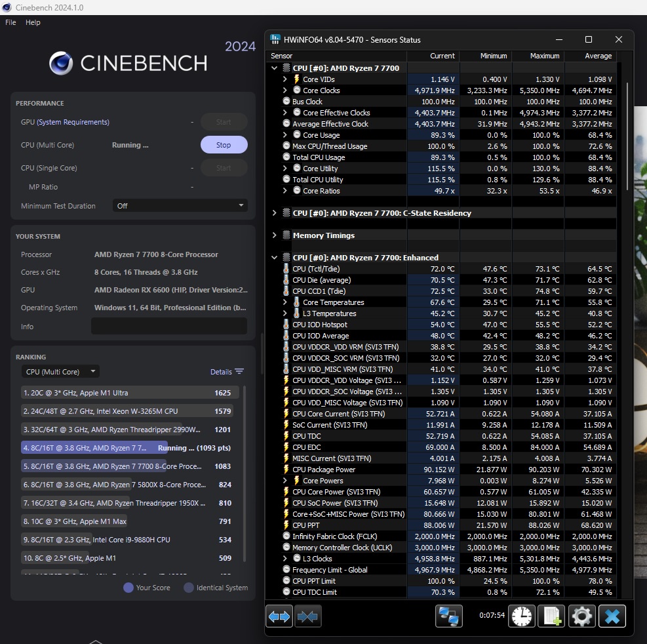The height and width of the screenshot is (644, 647).
Task: Click the Cinebench ranking list scrollbar
Action: tap(245, 474)
